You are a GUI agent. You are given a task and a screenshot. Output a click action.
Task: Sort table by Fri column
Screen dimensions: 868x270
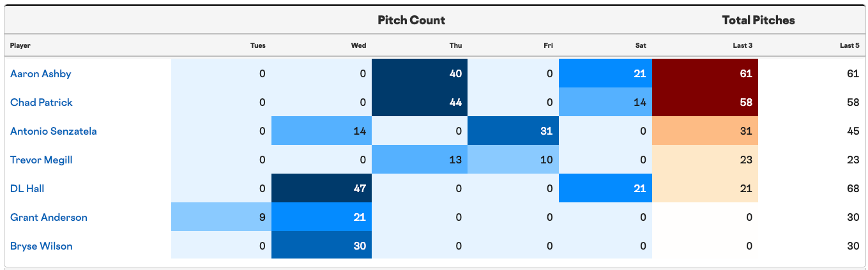pos(549,45)
